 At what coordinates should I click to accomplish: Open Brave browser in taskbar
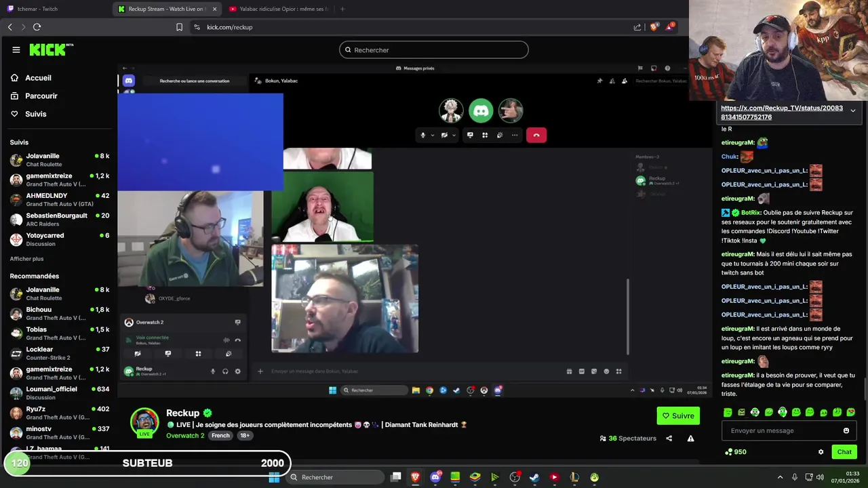[416, 477]
